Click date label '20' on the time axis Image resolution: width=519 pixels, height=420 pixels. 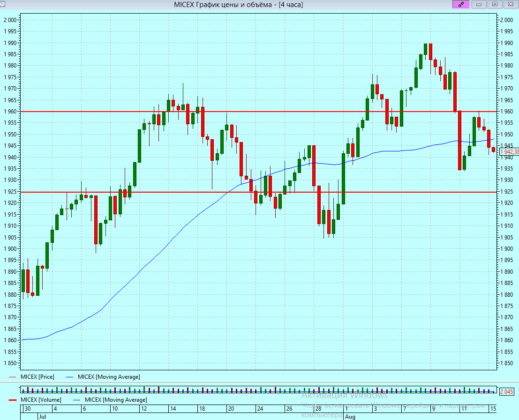(231, 409)
